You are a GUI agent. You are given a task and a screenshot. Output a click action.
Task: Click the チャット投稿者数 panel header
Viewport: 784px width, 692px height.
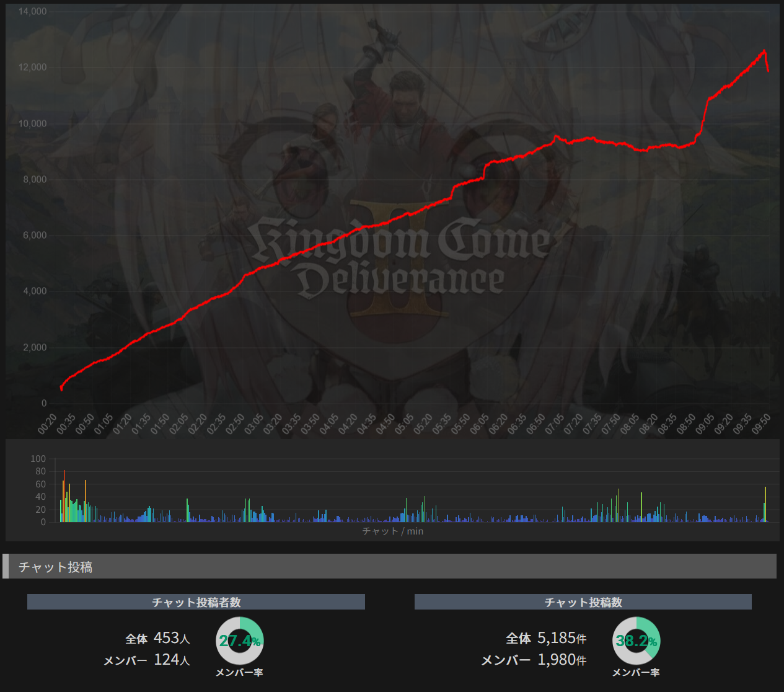coord(196,602)
